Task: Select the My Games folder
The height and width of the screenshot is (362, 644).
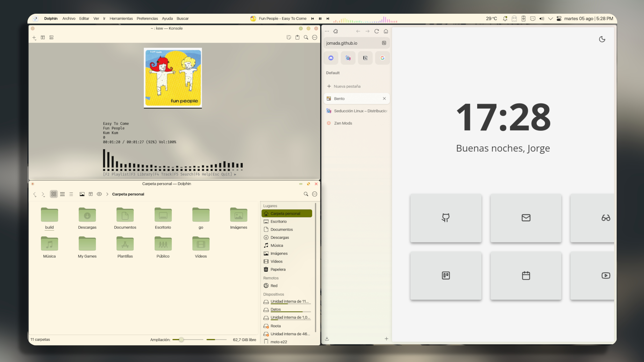Action: (87, 247)
